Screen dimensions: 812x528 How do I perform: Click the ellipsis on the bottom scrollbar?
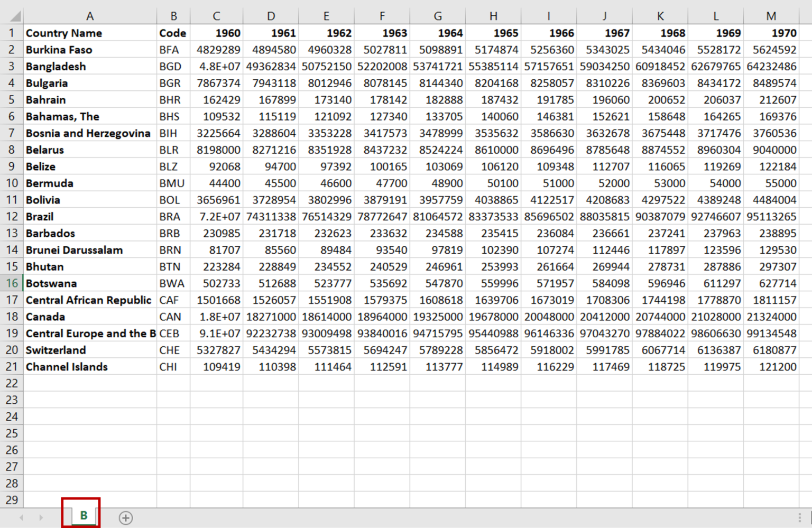tap(800, 518)
